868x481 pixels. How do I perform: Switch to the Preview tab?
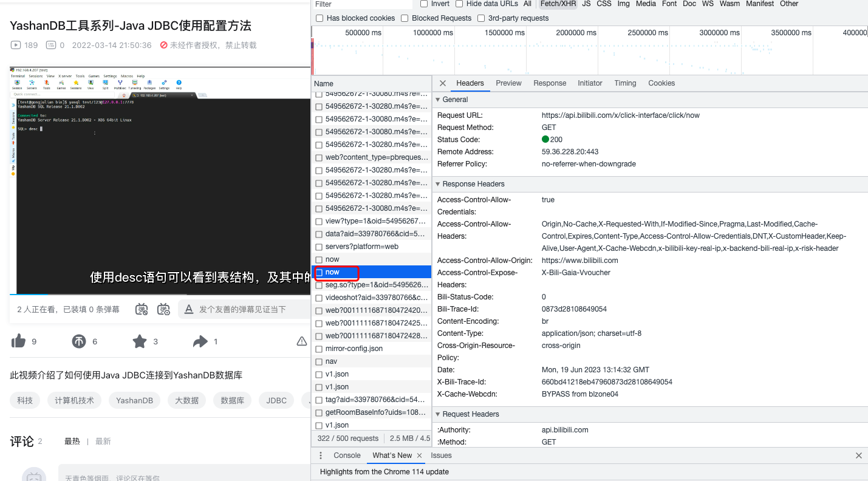point(508,83)
